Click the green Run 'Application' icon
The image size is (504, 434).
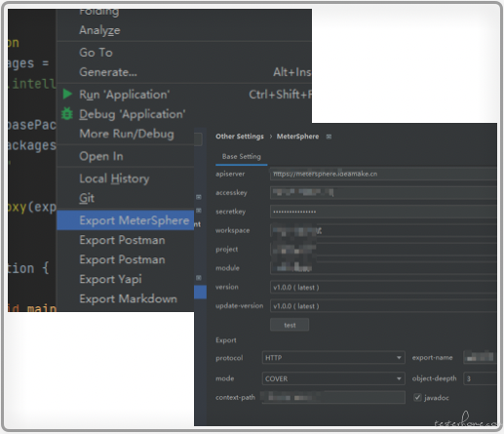tap(67, 94)
